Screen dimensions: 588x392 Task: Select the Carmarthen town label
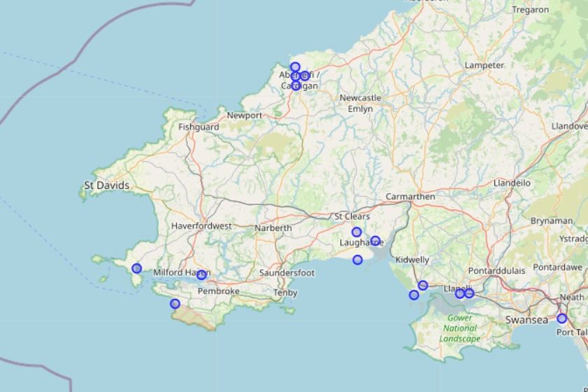pos(410,197)
